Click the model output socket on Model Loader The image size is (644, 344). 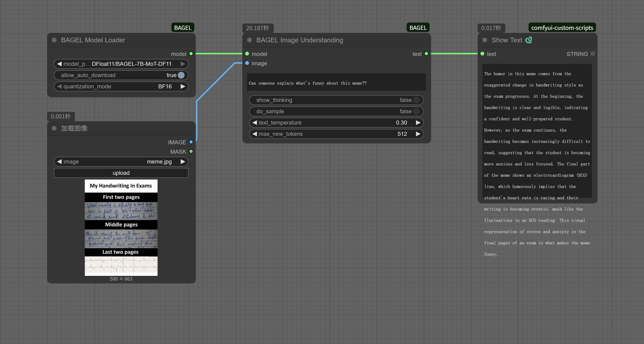pyautogui.click(x=191, y=54)
